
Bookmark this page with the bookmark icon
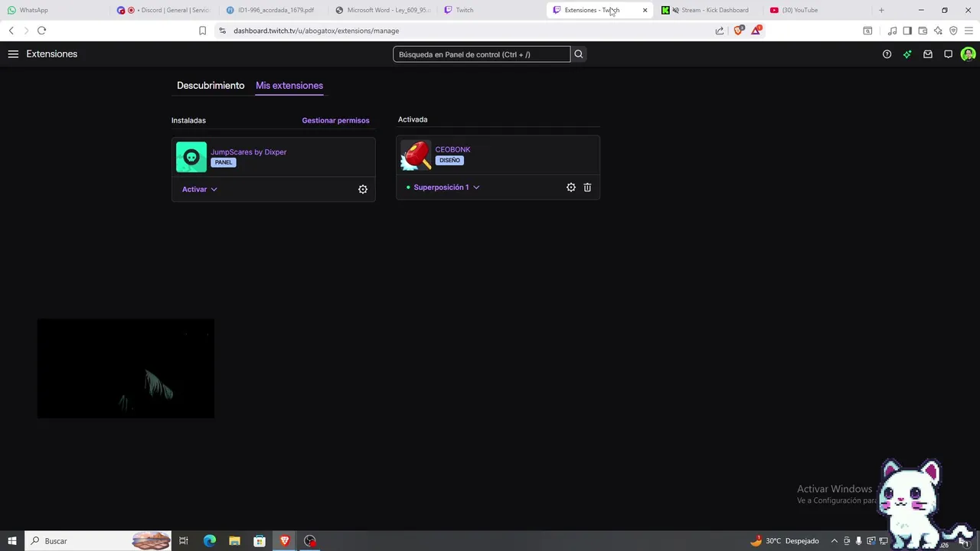[202, 31]
